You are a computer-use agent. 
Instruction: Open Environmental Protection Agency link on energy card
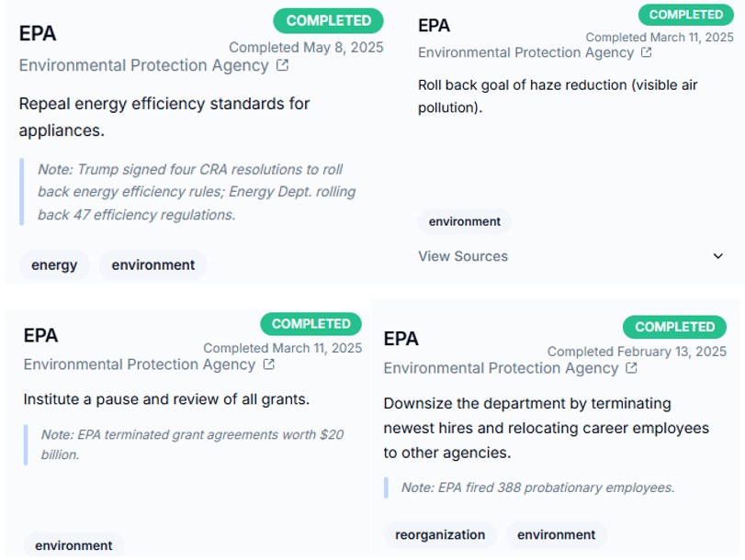143,65
